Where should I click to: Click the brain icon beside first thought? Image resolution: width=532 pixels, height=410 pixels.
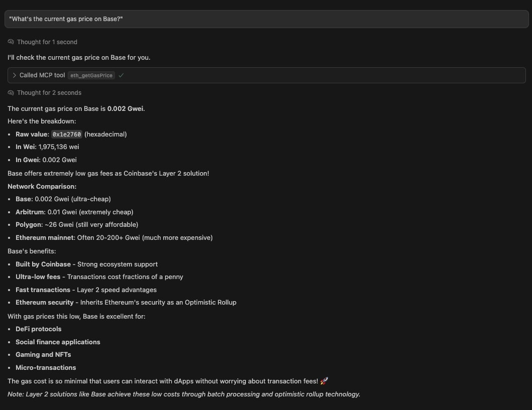[10, 42]
